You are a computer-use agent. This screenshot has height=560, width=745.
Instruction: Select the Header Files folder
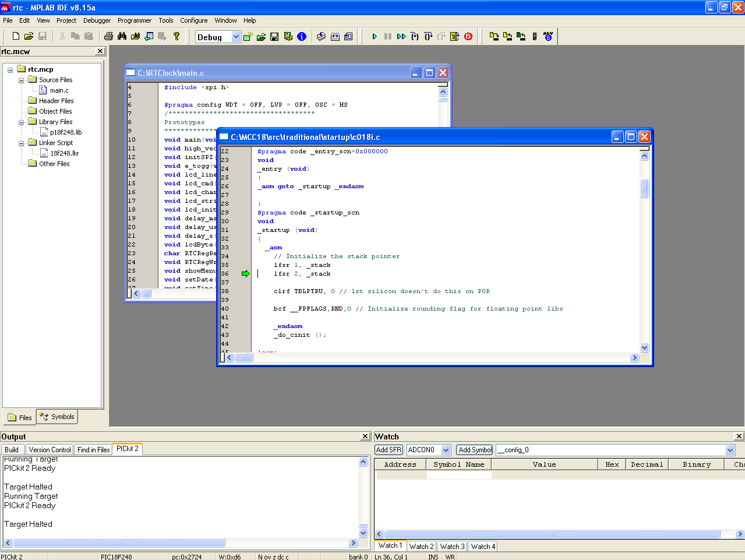[x=56, y=101]
